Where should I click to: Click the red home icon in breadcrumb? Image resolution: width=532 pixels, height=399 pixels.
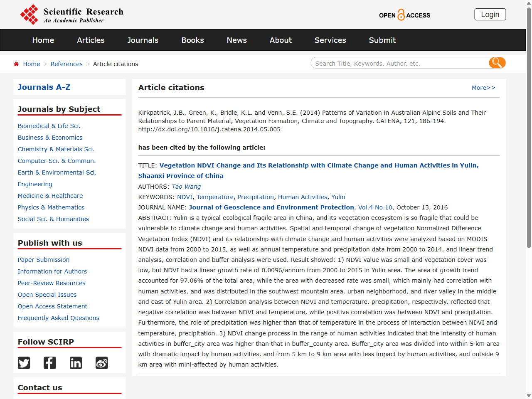[16, 64]
